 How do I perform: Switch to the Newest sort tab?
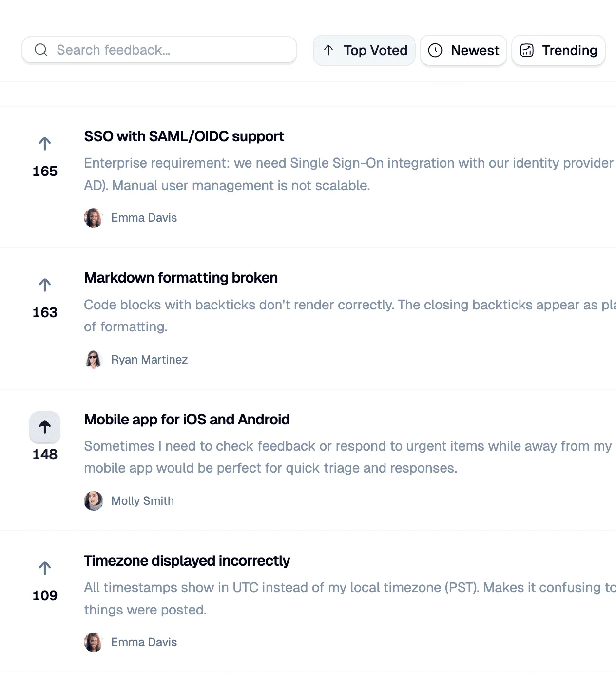(463, 50)
